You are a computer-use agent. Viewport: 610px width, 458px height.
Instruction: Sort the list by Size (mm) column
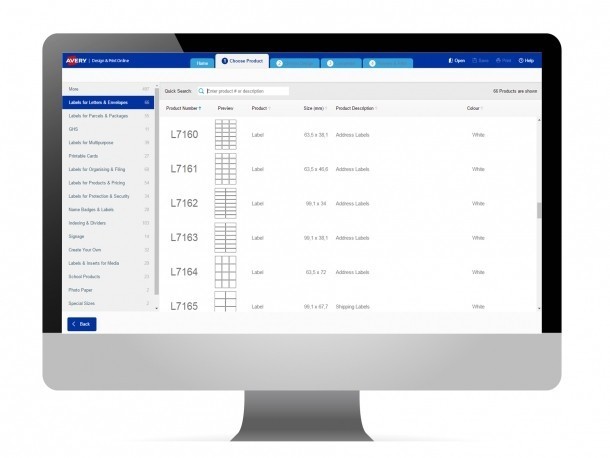(x=313, y=108)
